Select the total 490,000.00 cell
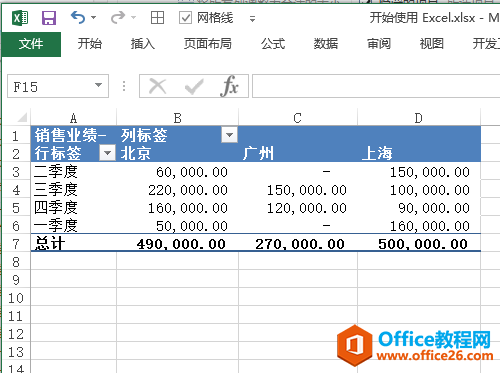Screen dimensions: 500x373 178,243
